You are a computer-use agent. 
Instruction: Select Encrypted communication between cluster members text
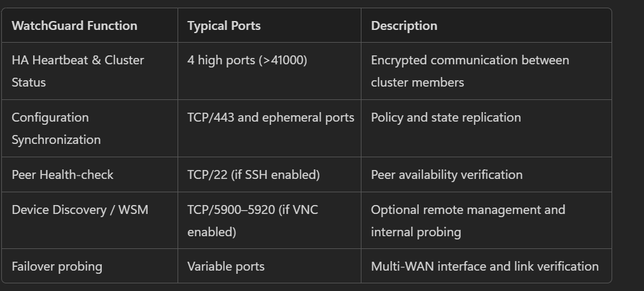pyautogui.click(x=470, y=71)
